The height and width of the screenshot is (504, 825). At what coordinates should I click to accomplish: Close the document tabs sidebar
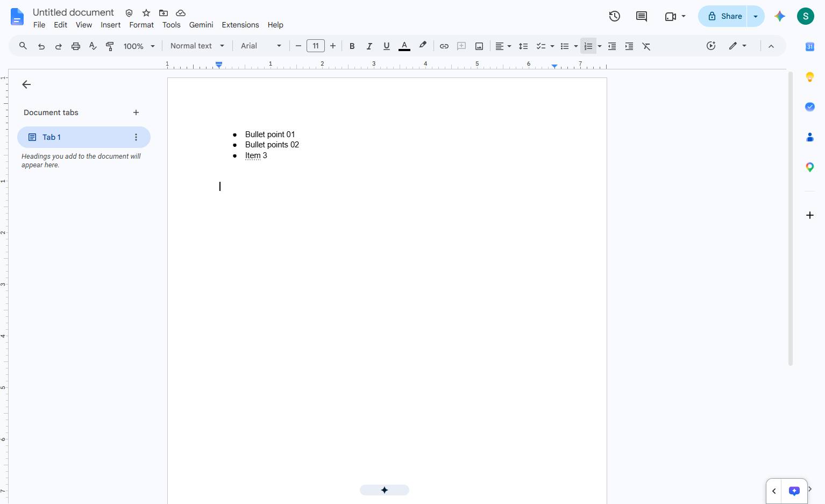coord(26,84)
